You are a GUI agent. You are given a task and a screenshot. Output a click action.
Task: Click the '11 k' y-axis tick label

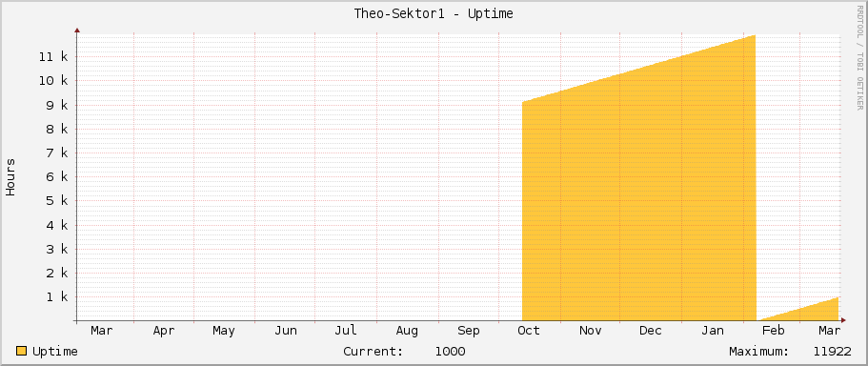53,57
